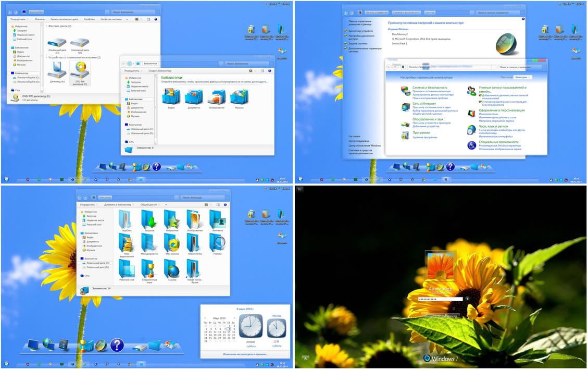Open the Система и безопасность link
Viewport: 588px width, 369px height.
point(430,88)
